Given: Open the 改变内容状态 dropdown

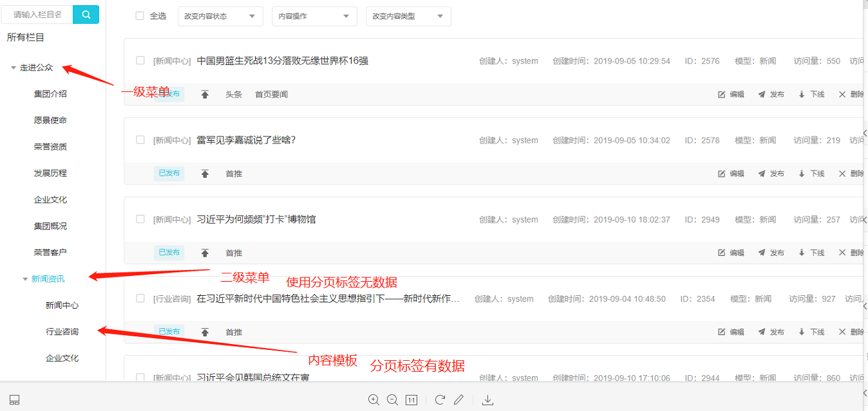Looking at the screenshot, I should click(x=220, y=16).
